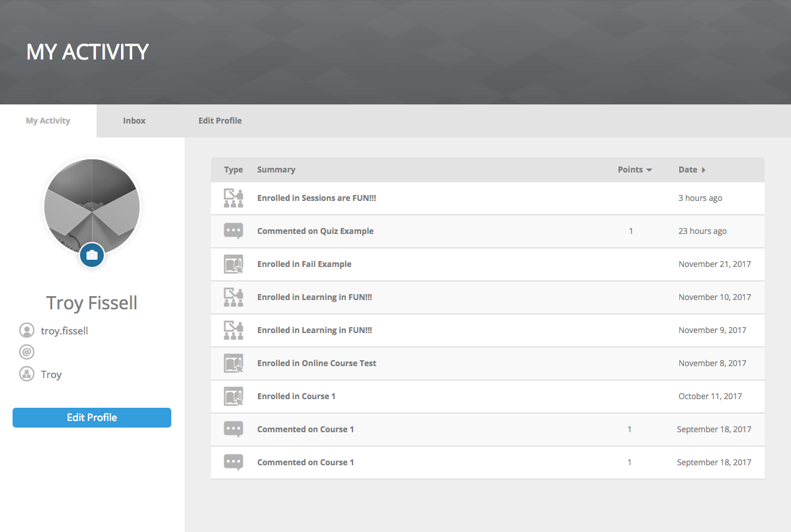Click the blue Edit Profile button

point(92,418)
